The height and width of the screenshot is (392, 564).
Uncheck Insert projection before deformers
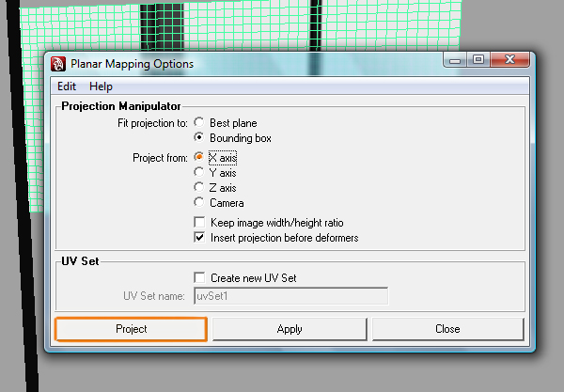tap(199, 237)
